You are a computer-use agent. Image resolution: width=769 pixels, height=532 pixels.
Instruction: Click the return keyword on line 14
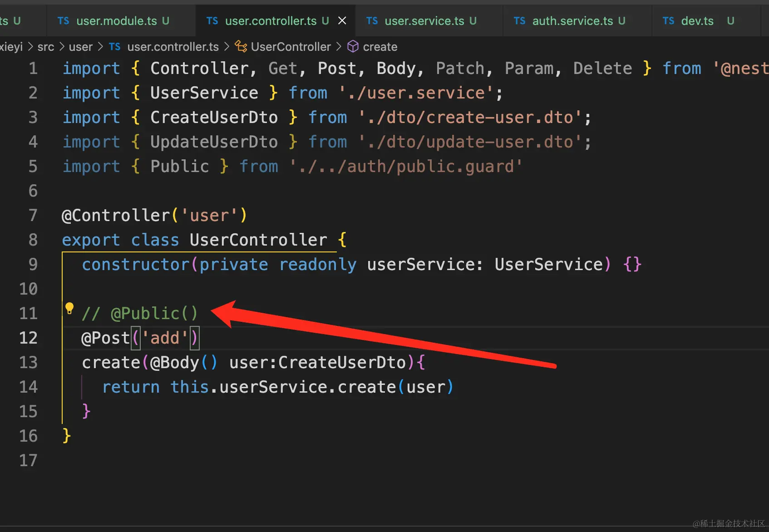pyautogui.click(x=131, y=387)
